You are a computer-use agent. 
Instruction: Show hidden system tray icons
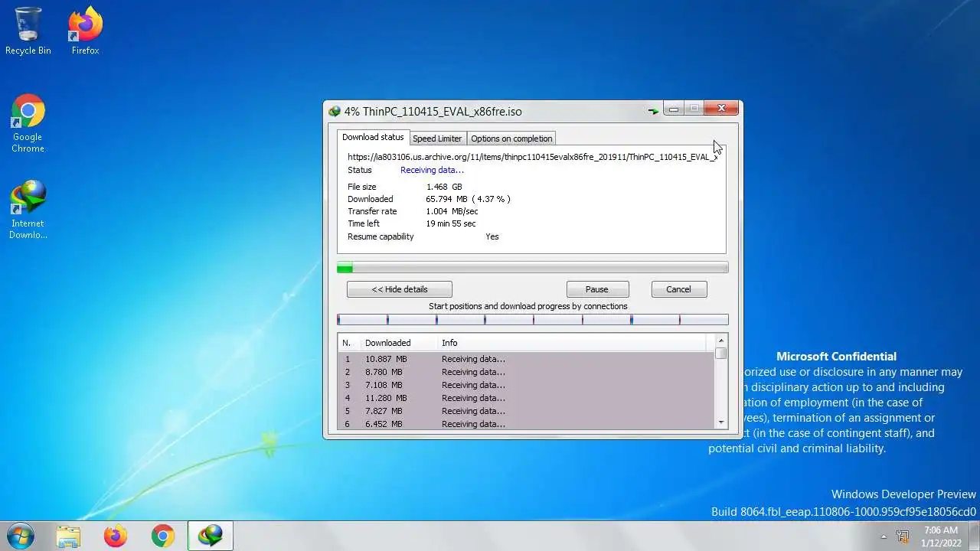884,536
